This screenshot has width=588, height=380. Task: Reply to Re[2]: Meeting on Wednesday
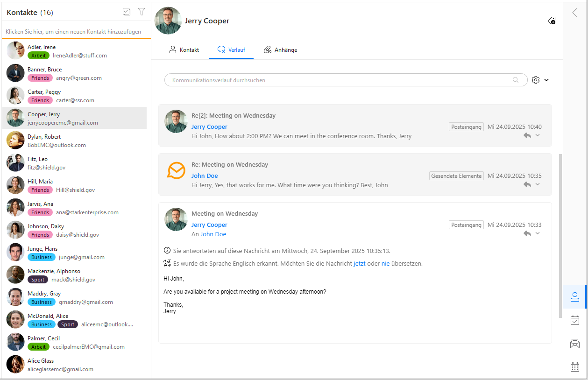click(527, 135)
